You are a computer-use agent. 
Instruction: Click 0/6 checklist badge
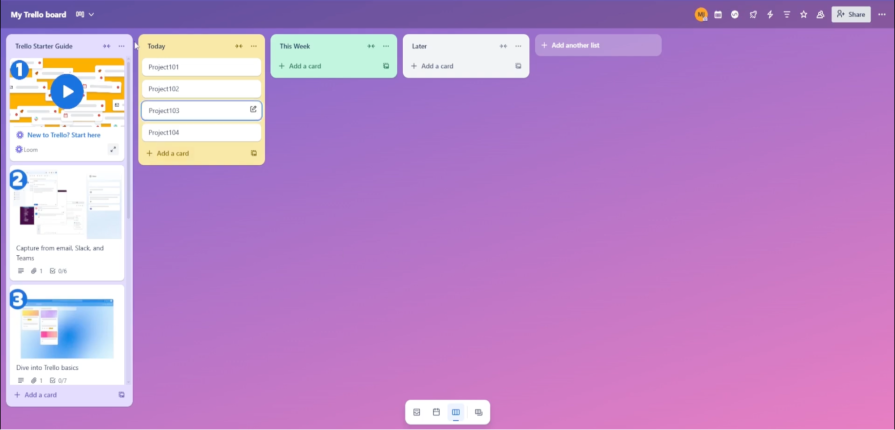[x=58, y=271]
